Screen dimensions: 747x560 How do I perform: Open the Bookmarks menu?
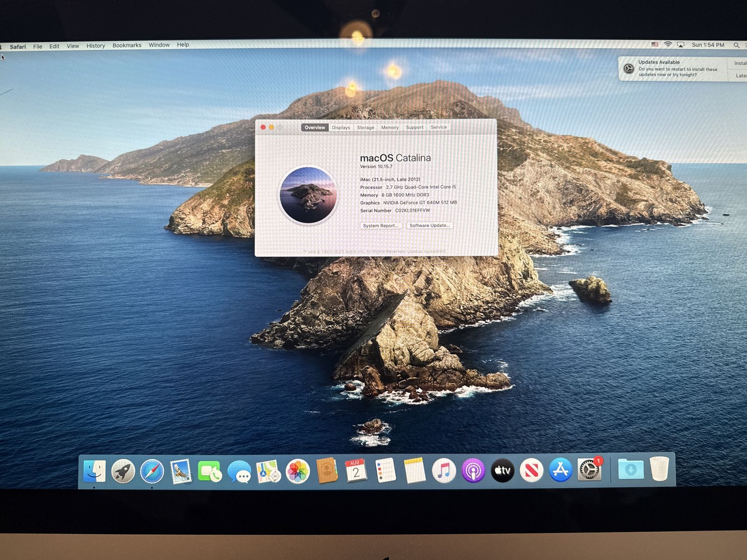tap(127, 45)
